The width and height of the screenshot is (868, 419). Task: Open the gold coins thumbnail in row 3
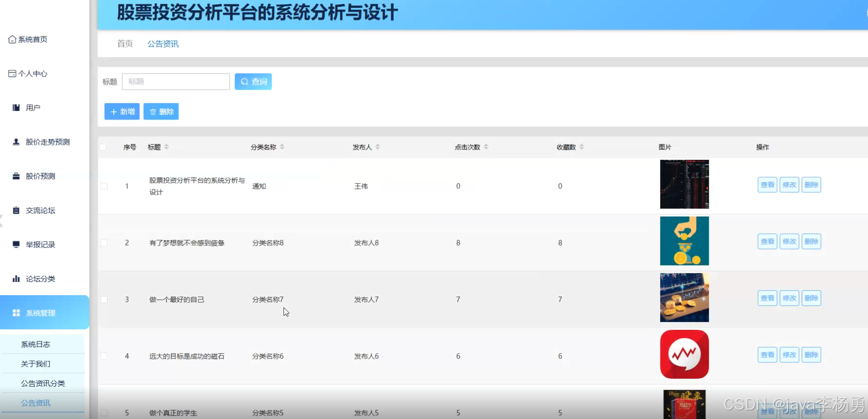click(685, 297)
